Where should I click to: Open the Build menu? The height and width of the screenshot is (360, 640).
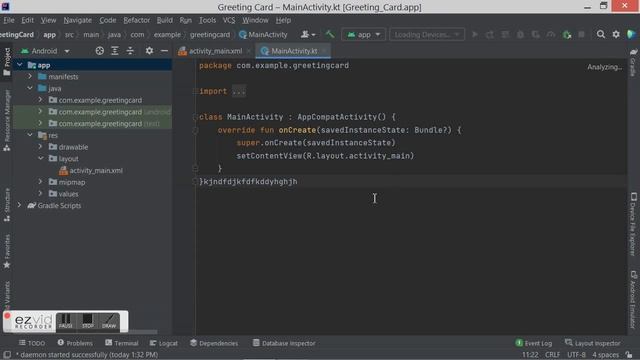tap(164, 20)
